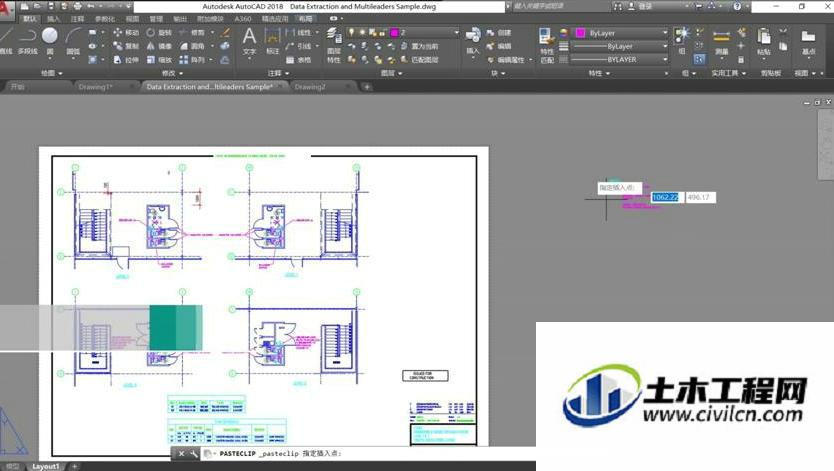Screen dimensions: 834x471
Task: Select the Arc (圆弧) draw tool
Action: (x=72, y=41)
